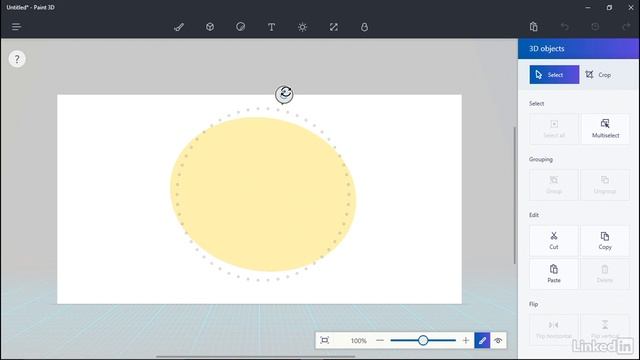Click the zoom out minus button
This screenshot has width=640, height=360.
tap(380, 340)
